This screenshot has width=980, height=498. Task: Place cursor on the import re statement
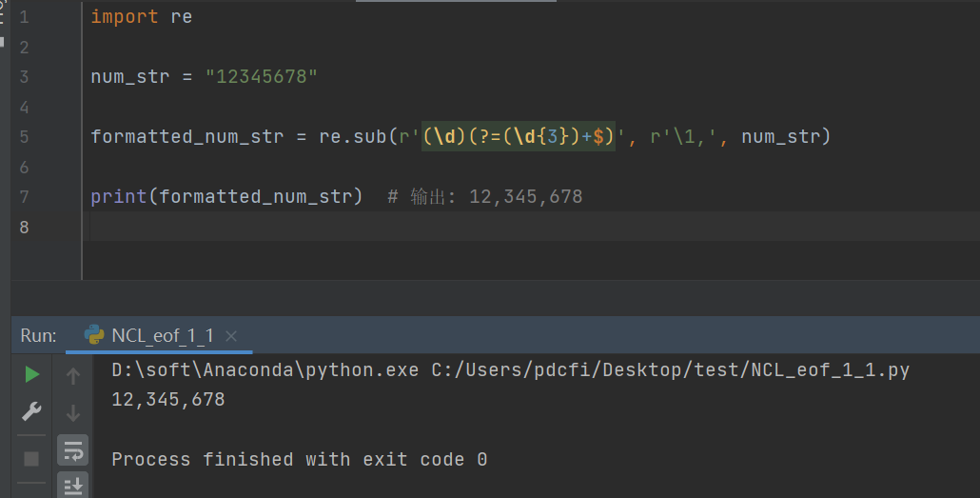(141, 17)
